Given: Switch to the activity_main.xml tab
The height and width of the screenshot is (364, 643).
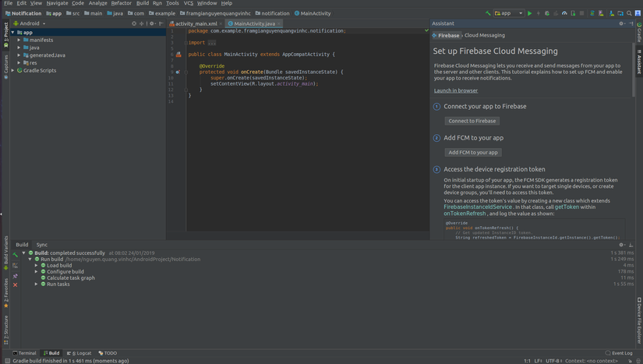Looking at the screenshot, I should tap(195, 23).
